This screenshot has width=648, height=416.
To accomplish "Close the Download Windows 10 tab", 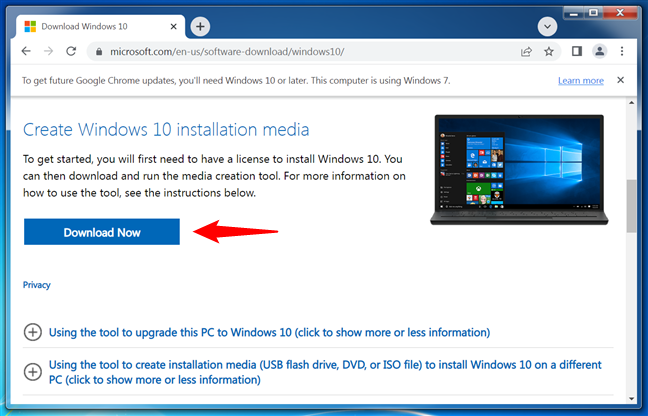I will coord(174,26).
